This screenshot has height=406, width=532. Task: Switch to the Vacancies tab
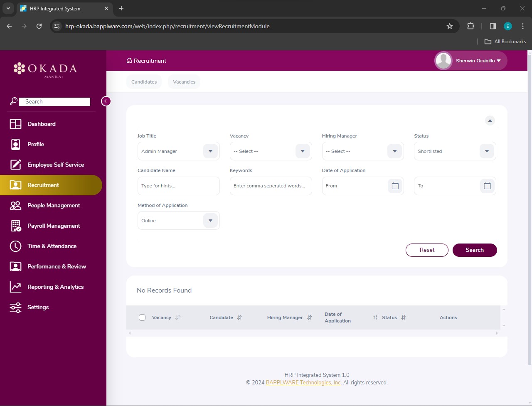pyautogui.click(x=184, y=82)
